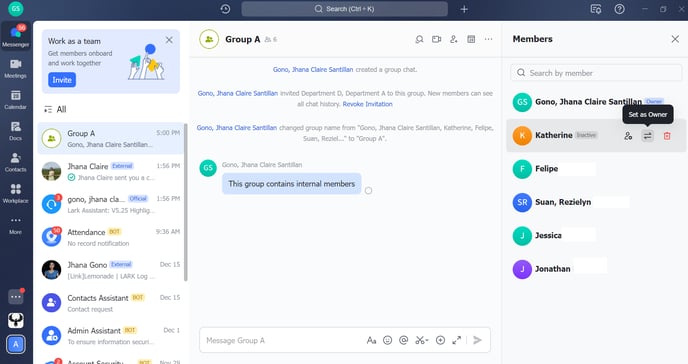
Task: Select member Felipe in Members list
Action: pyautogui.click(x=596, y=169)
